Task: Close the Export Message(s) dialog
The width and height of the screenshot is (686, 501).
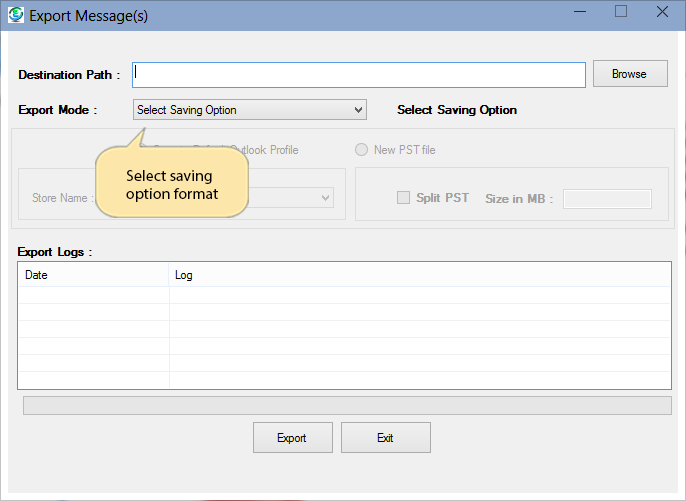Action: pos(663,13)
